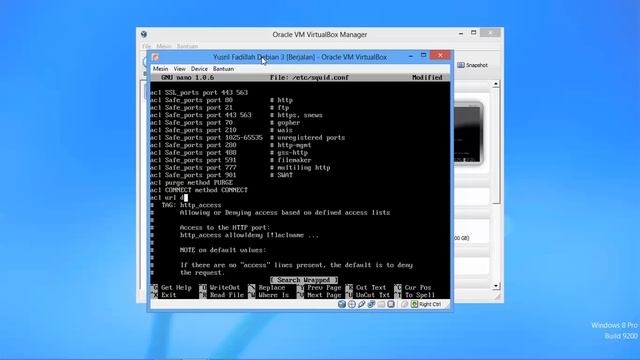The image size is (640, 360).
Task: Minimize the VirtualBox Manager window
Action: 461,33
